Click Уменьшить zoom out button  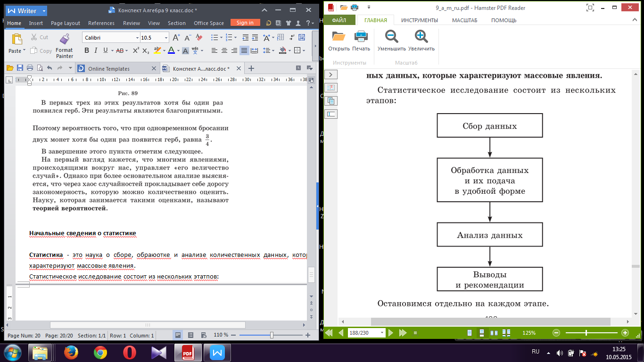point(392,41)
